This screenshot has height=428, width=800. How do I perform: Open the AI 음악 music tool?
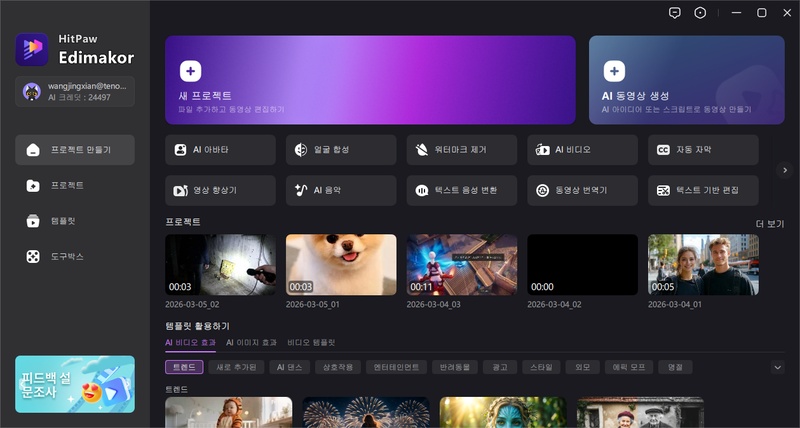pyautogui.click(x=341, y=191)
